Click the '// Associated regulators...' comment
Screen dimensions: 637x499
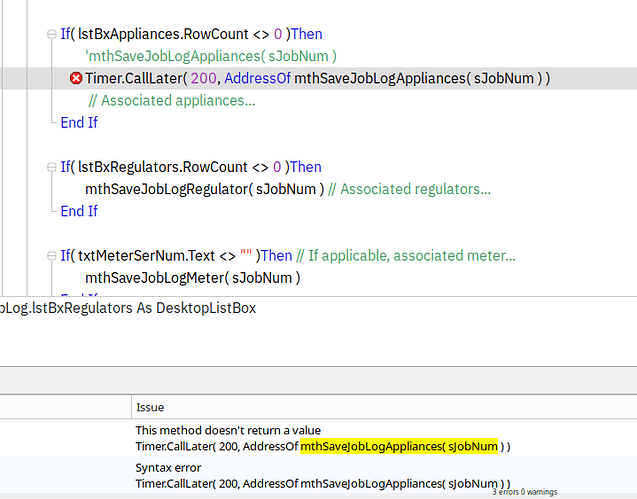point(409,189)
